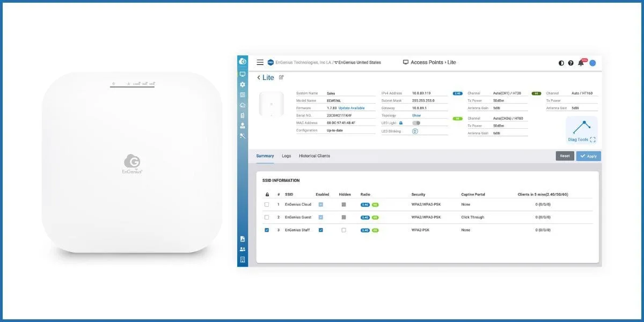
Task: Collapse back using chevron next to Lite
Action: click(x=258, y=77)
